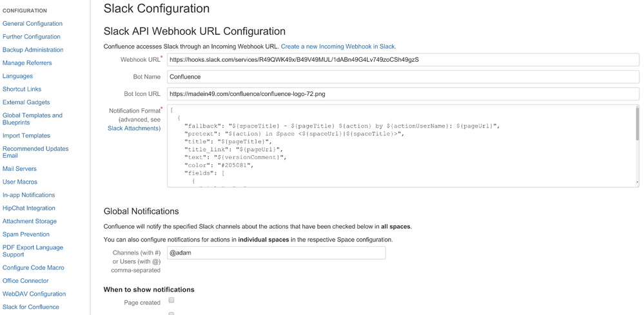Open Create a new Incoming Webhook link
This screenshot has width=644, height=315.
pos(338,46)
